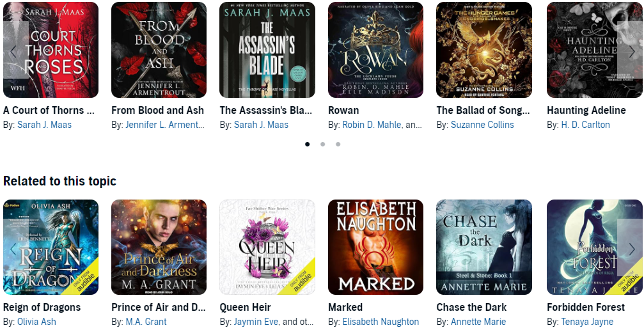644x330 pixels.
Task: Click previous arrow on top carousel
Action: tap(14, 50)
